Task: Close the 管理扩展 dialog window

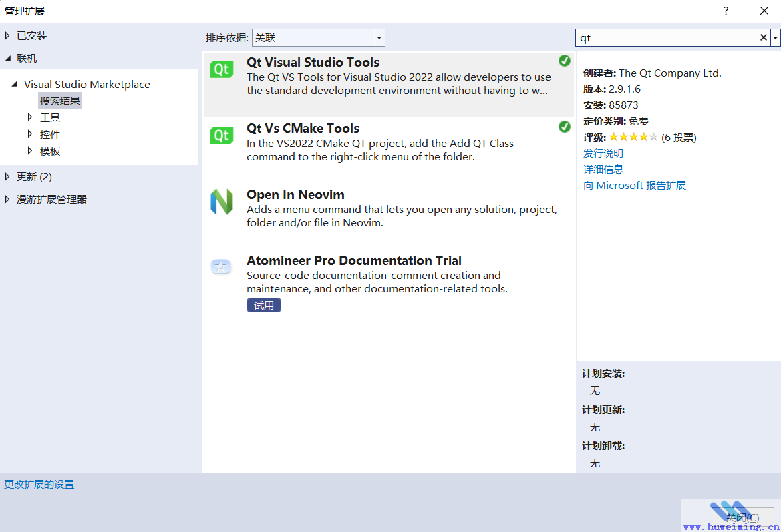Action: [x=764, y=11]
